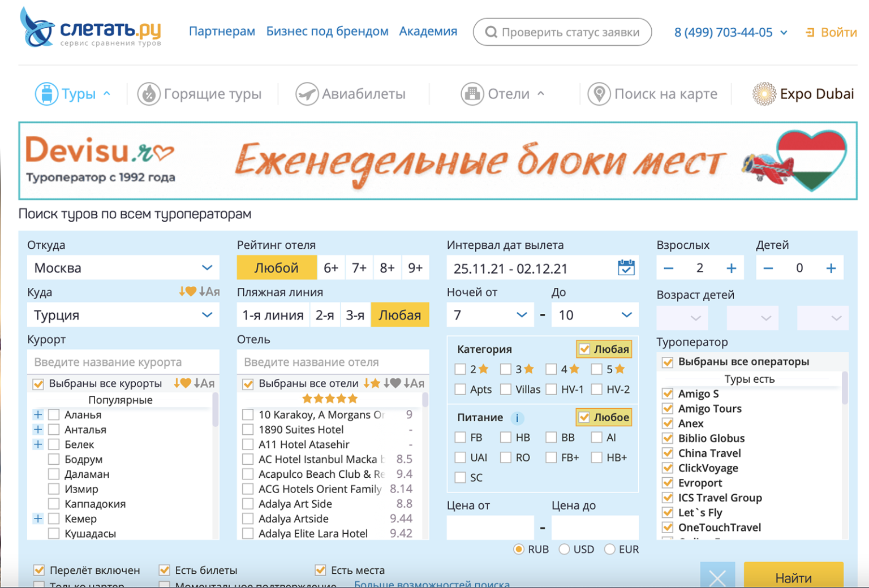Decrease adults count minus
The height and width of the screenshot is (588, 869).
[x=668, y=268]
